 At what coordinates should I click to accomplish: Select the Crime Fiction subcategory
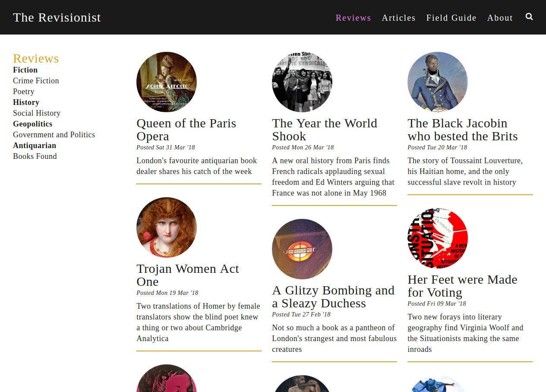[x=36, y=81]
